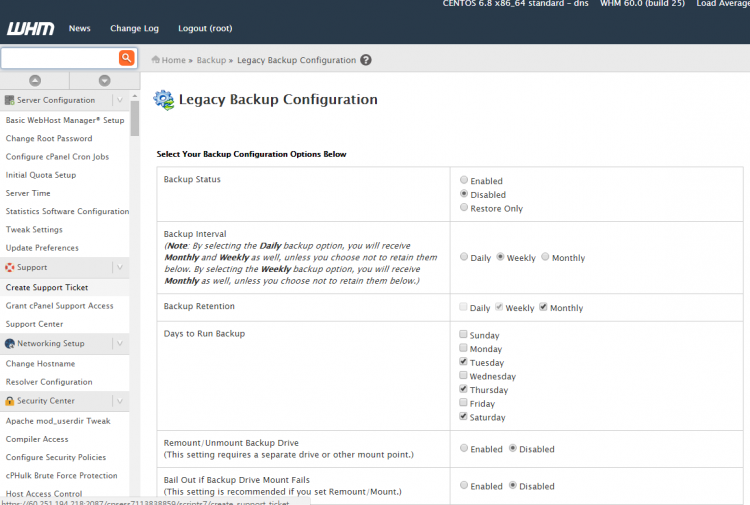Image resolution: width=750 pixels, height=505 pixels.
Task: Open Configure cPanel Cron Jobs
Action: [57, 156]
